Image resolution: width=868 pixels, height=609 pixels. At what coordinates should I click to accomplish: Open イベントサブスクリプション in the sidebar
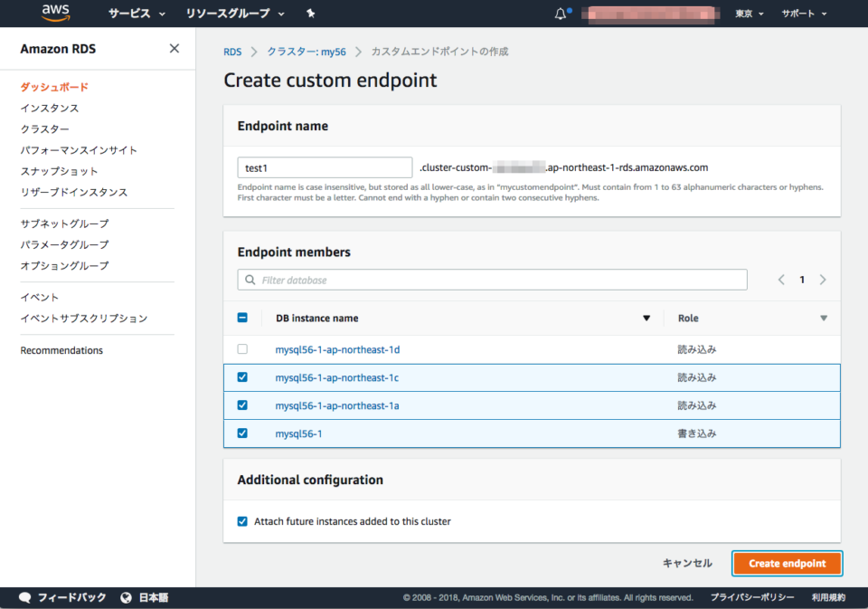click(84, 319)
